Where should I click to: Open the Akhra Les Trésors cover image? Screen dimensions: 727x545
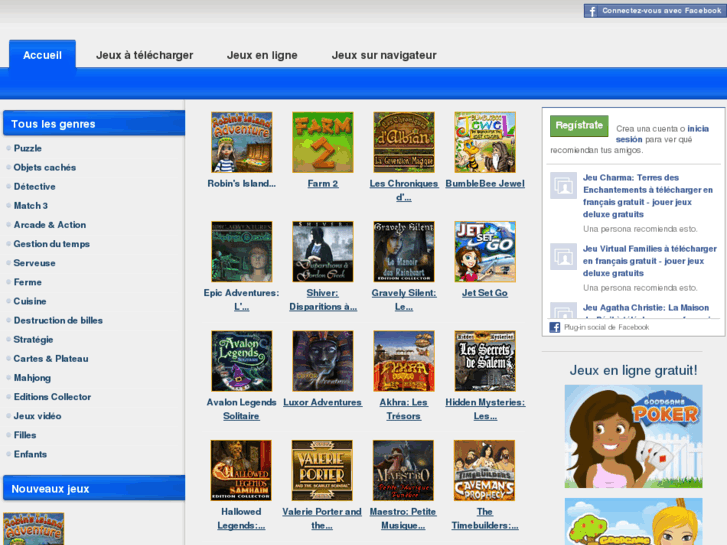[404, 361]
